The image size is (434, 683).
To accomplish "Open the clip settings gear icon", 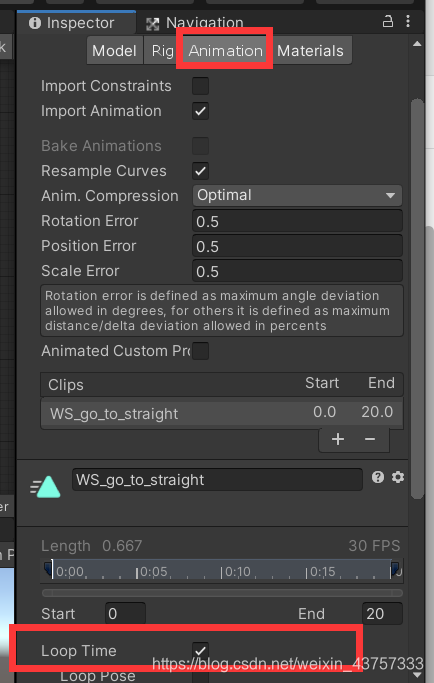I will coord(397,477).
